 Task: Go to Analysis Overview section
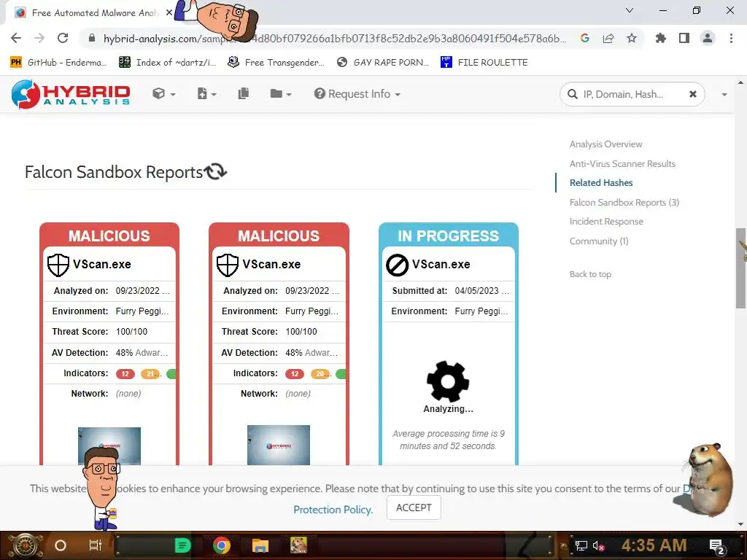pyautogui.click(x=605, y=144)
